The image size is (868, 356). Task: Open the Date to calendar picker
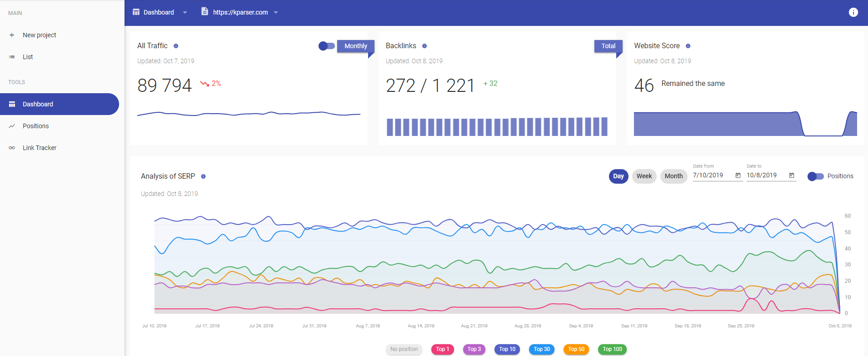pos(792,175)
